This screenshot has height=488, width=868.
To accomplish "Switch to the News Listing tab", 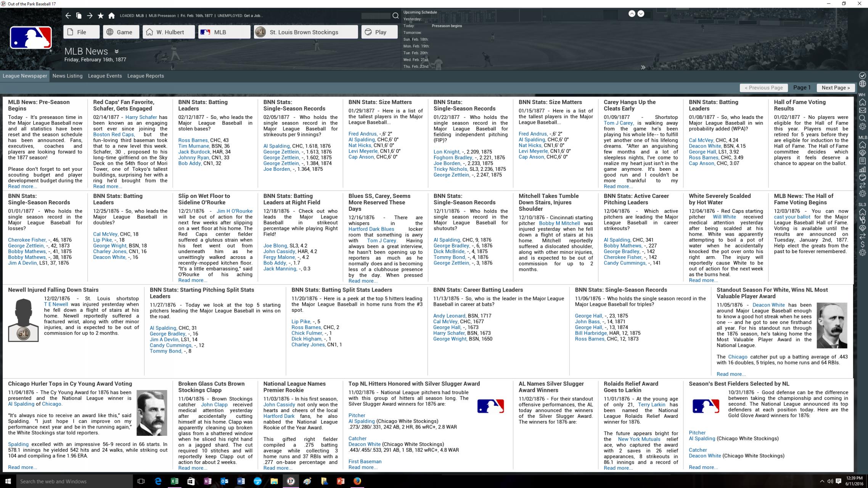I will pos(68,76).
